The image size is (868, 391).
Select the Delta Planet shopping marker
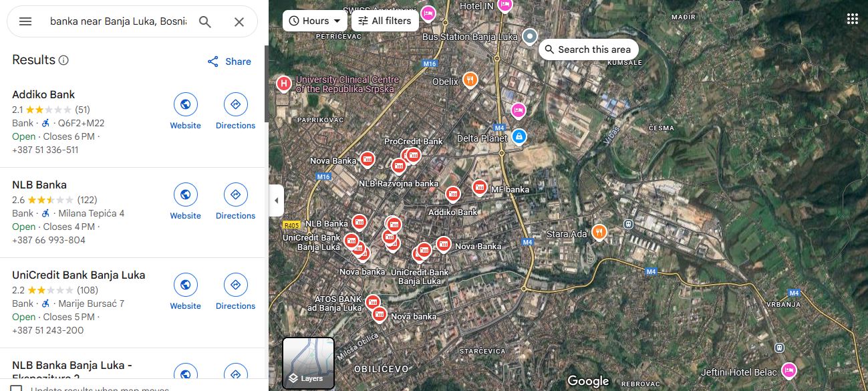coord(519,136)
